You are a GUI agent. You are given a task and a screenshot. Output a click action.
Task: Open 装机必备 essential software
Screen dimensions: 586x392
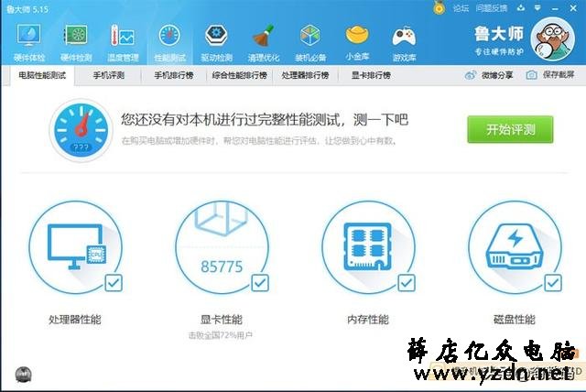[310, 42]
